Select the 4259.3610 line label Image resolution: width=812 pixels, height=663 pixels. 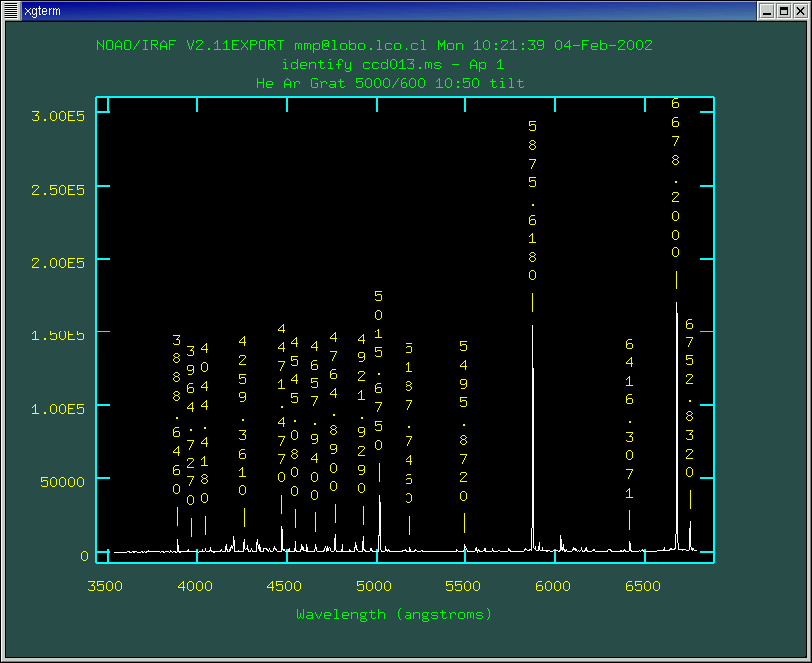tap(243, 415)
